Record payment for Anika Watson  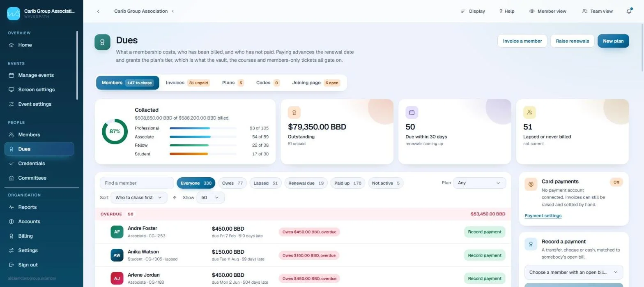(x=485, y=255)
